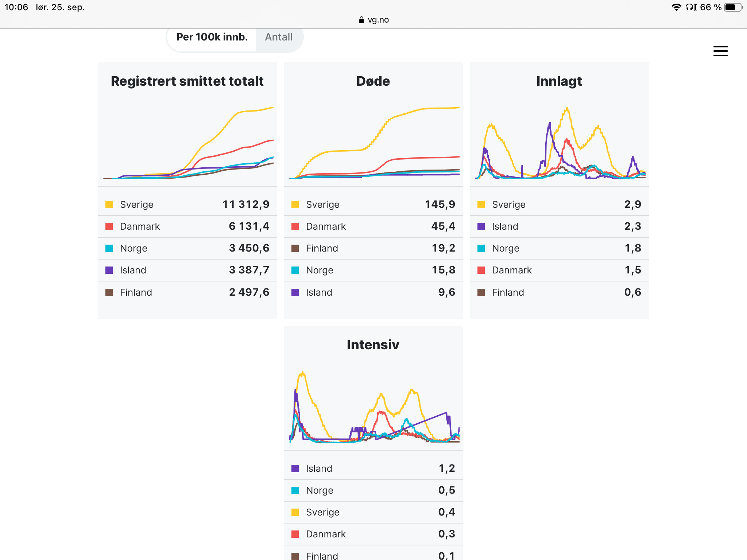The height and width of the screenshot is (560, 747).
Task: Click the Registrert smittet totalt heading
Action: 187,81
